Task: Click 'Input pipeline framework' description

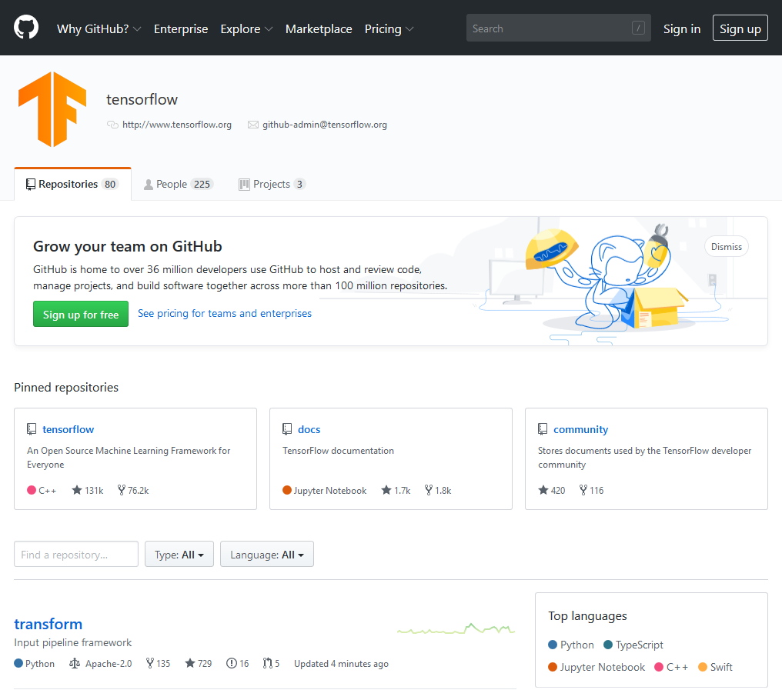Action: [x=73, y=642]
